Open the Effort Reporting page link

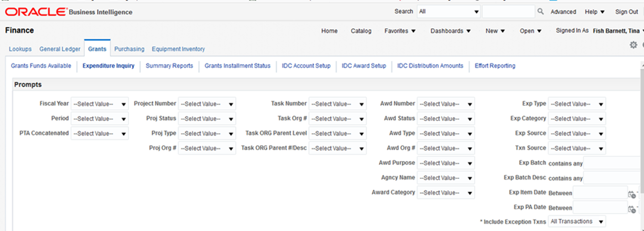pyautogui.click(x=495, y=66)
